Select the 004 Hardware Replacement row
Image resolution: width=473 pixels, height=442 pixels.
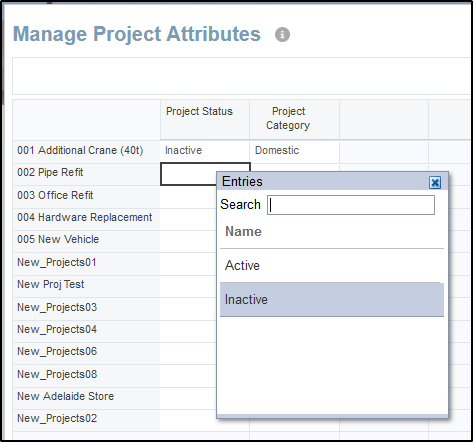click(x=86, y=217)
